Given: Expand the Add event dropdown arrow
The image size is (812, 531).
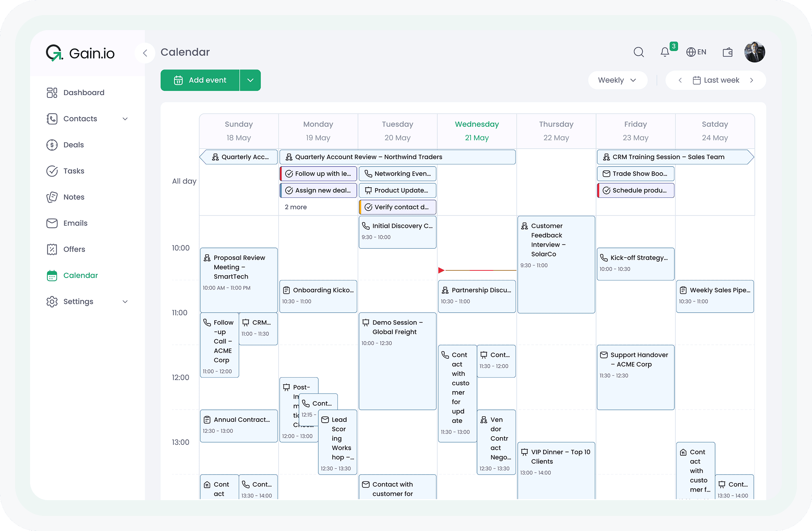Looking at the screenshot, I should (x=250, y=80).
